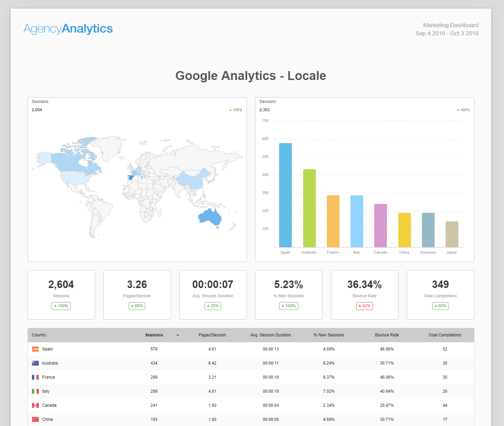The height and width of the screenshot is (426, 504).
Task: Select the Italy light blue bar
Action: pos(357,221)
